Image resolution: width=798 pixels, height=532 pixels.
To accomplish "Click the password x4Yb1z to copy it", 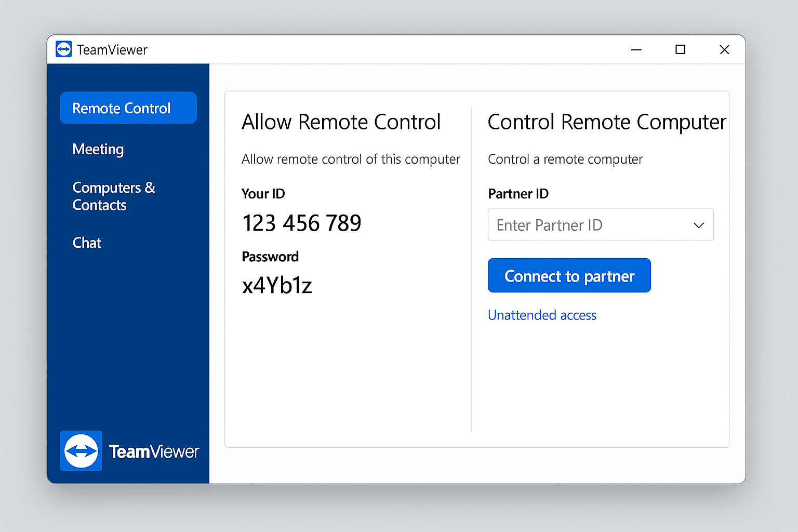I will 277,285.
